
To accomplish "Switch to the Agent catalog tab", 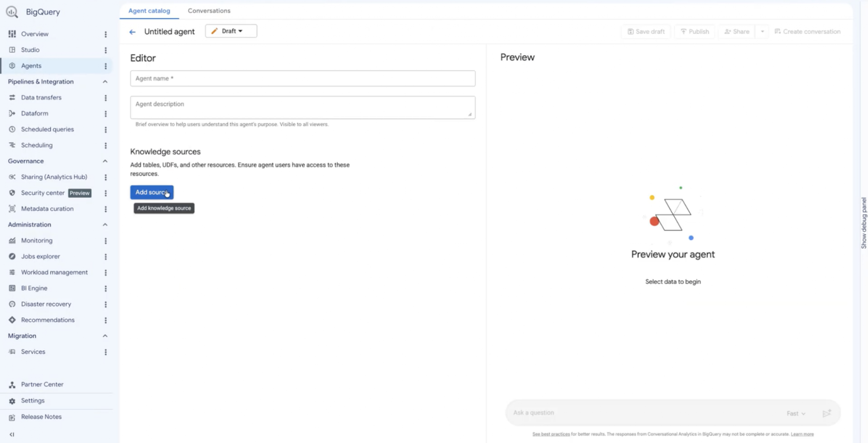I will click(149, 11).
